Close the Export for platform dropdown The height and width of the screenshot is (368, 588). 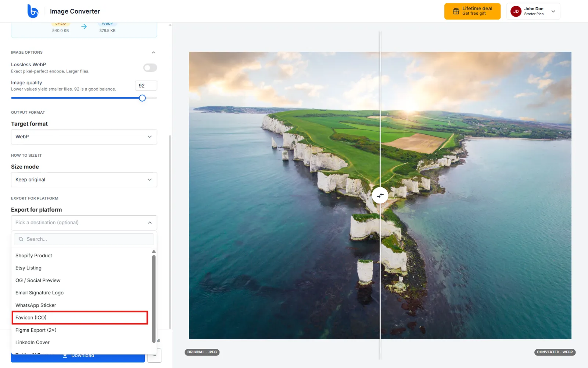click(84, 223)
